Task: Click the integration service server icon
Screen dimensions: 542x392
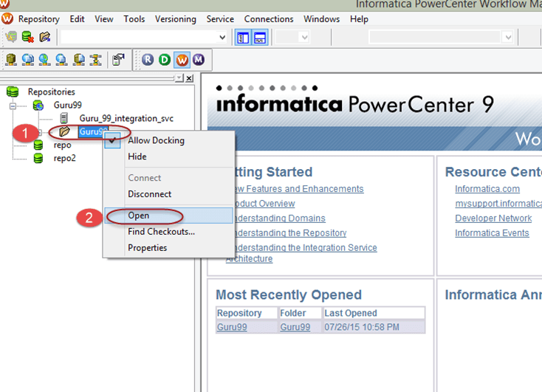Action: (x=64, y=118)
